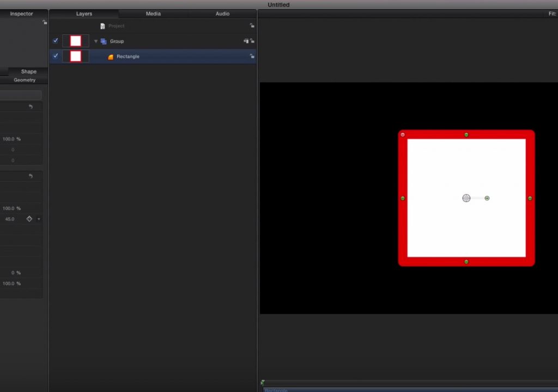Click the Untitled window title
558x392 pixels.
click(x=278, y=4)
